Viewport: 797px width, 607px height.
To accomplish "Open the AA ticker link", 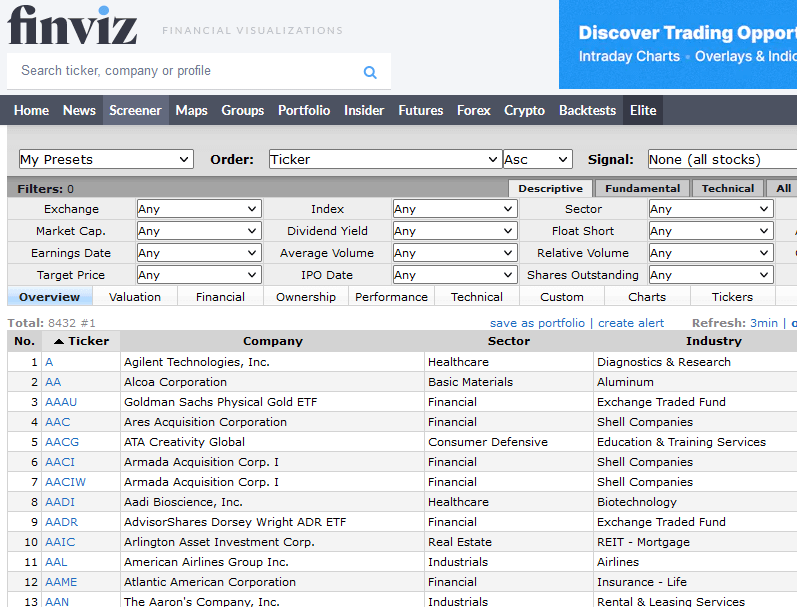I will pos(53,382).
